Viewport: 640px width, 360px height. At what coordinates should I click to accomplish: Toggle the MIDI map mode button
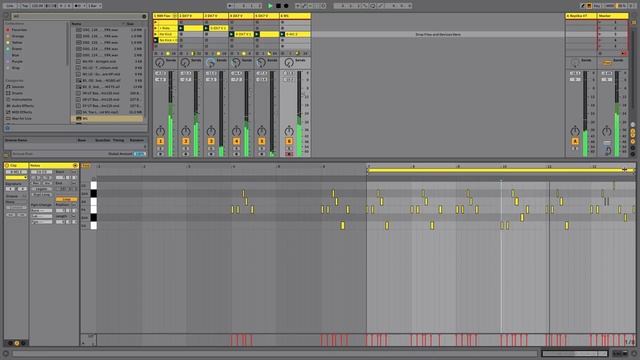coord(610,6)
